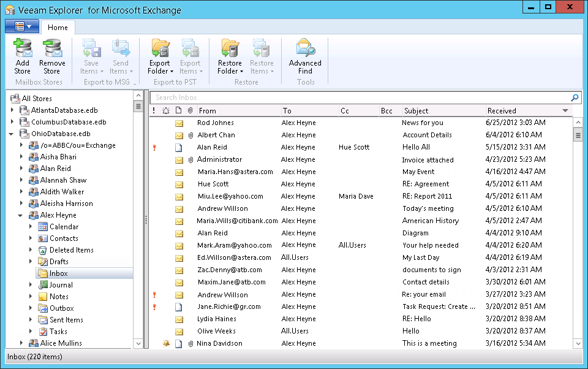Collapse the OhioDatabase.edb store
588x369 pixels.
coord(11,133)
